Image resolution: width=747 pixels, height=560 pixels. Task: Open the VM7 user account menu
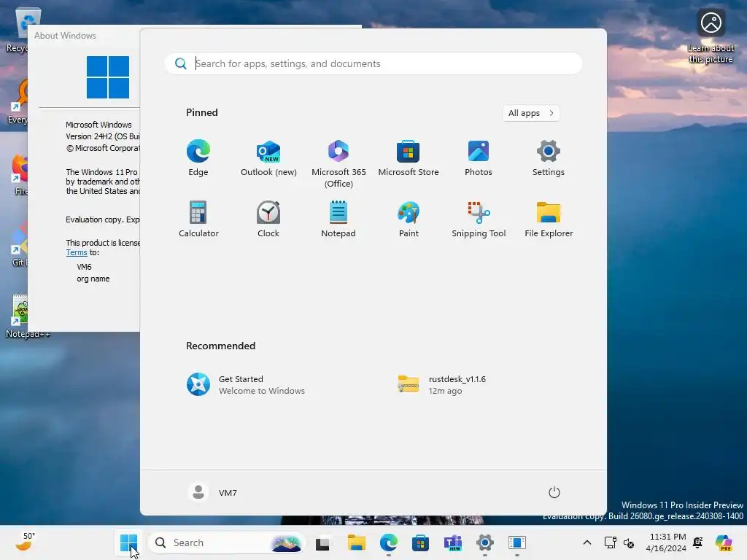tap(213, 492)
